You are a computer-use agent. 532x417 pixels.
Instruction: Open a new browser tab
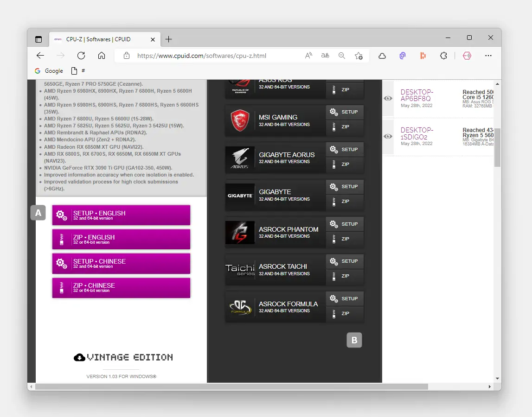click(x=168, y=39)
